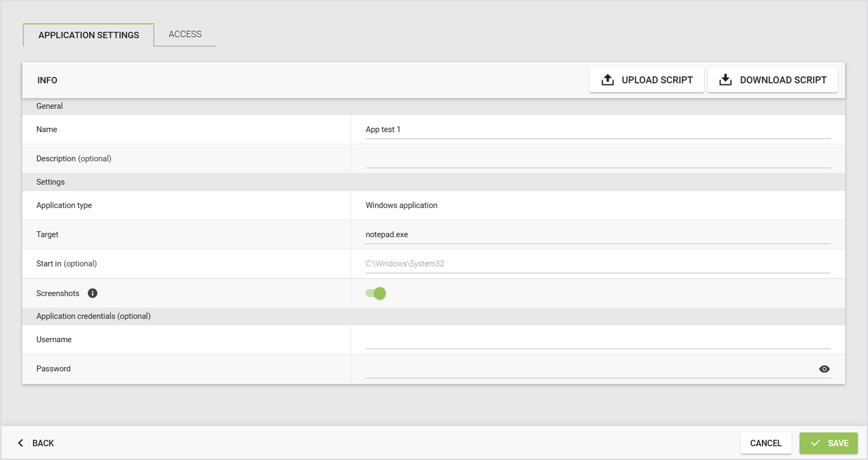Show password with the eye icon

(x=824, y=369)
